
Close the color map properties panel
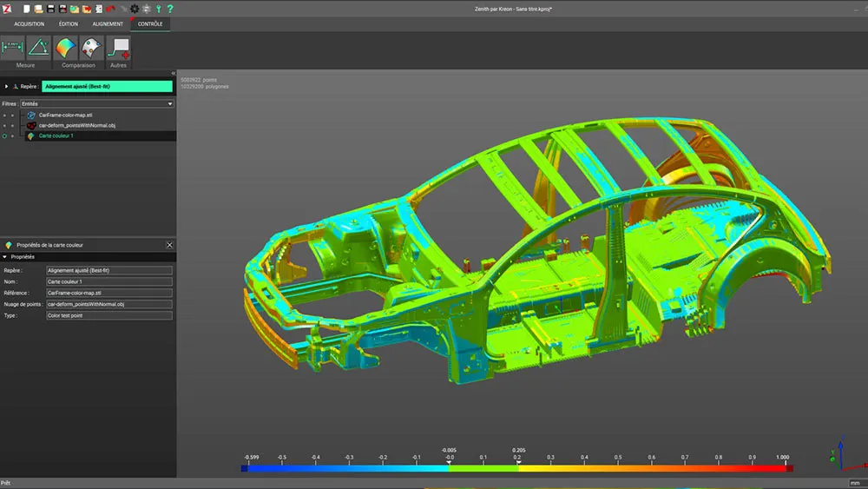click(x=169, y=246)
